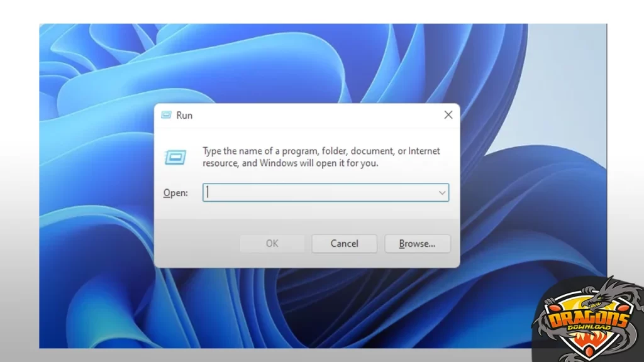Click empty title bar area of Run dialog
The width and height of the screenshot is (644, 362).
314,115
